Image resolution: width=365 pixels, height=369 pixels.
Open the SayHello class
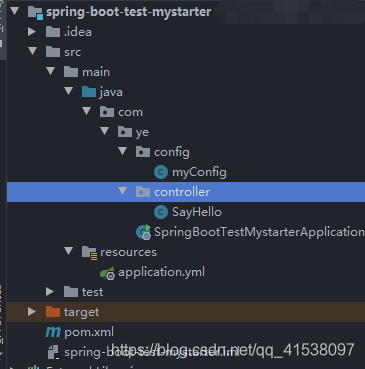197,212
